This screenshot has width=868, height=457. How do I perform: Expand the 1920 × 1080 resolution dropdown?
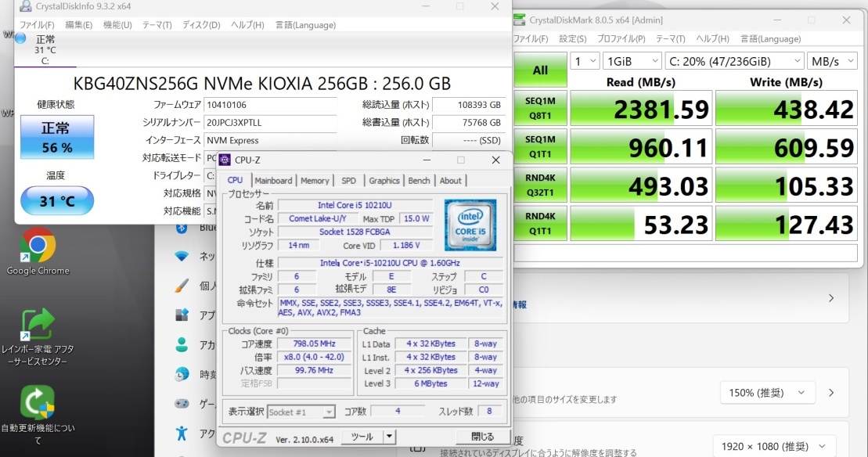click(x=773, y=446)
